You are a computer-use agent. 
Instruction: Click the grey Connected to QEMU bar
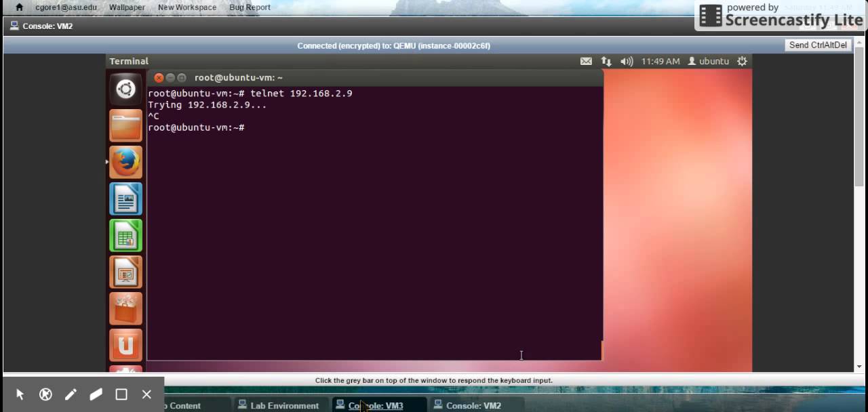click(x=393, y=45)
